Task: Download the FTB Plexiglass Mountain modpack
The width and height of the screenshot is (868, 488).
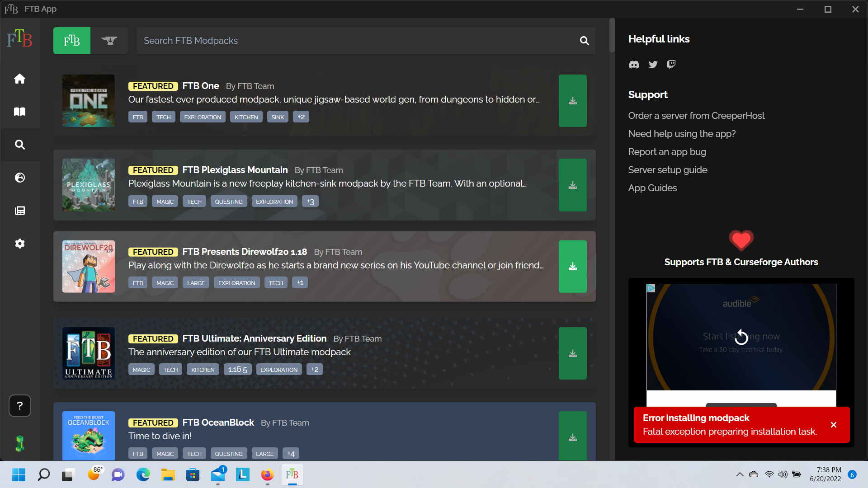Action: [x=572, y=185]
